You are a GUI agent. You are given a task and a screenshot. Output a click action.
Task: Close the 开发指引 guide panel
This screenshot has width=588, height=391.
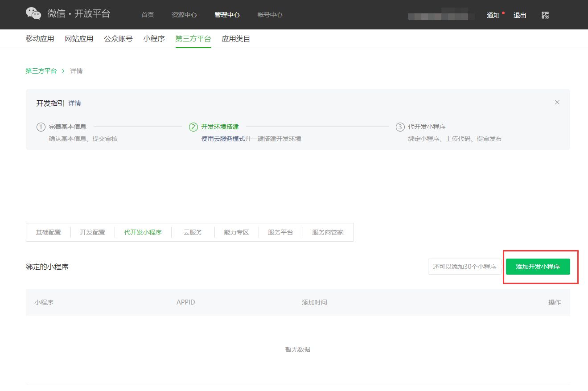pos(557,102)
